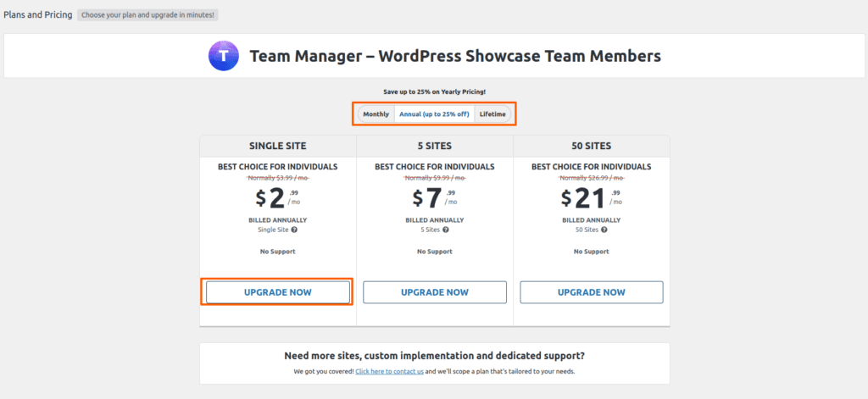Viewport: 868px width, 399px height.
Task: Click the $7.99 /mo price
Action: [x=435, y=198]
